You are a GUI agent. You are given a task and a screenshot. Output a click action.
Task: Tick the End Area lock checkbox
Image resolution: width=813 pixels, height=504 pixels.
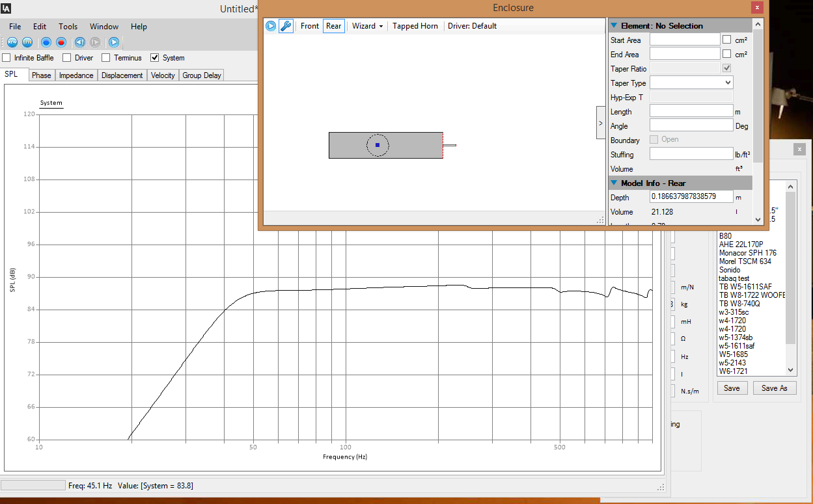click(726, 54)
